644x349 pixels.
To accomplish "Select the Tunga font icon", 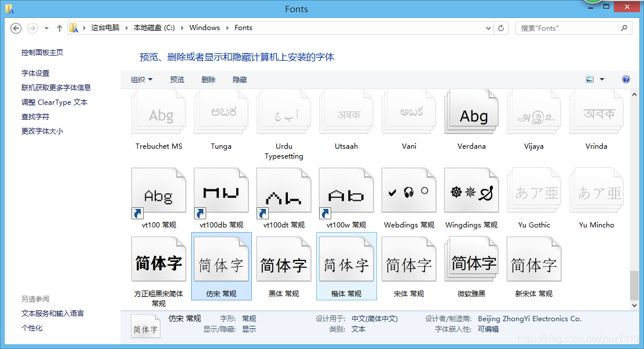I will tap(221, 112).
